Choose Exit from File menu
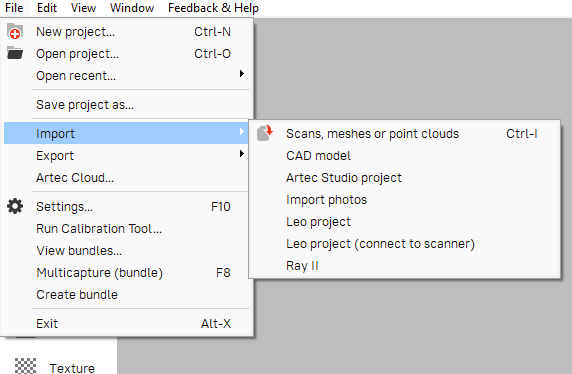The width and height of the screenshot is (572, 374). click(127, 324)
